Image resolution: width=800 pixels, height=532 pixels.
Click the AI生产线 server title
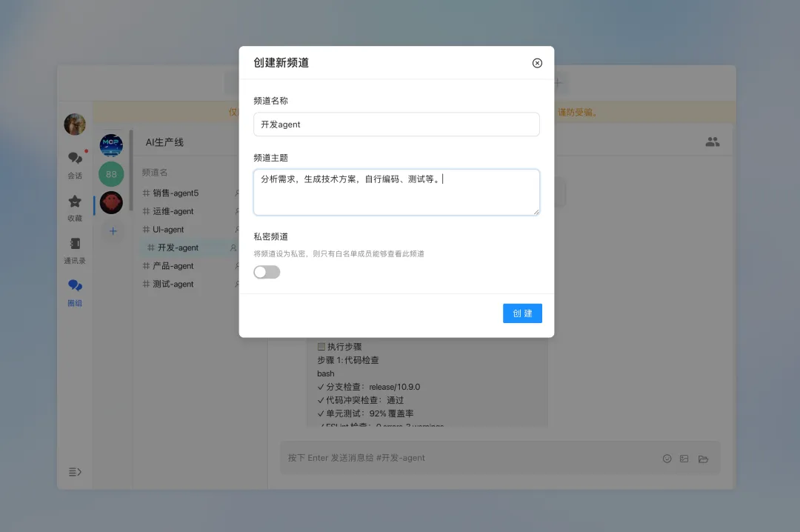click(164, 142)
